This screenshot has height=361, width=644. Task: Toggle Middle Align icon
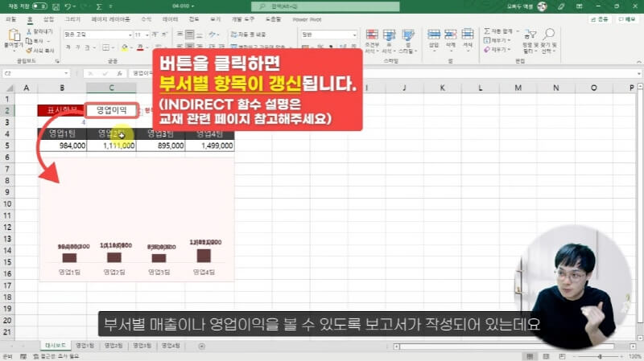190,35
